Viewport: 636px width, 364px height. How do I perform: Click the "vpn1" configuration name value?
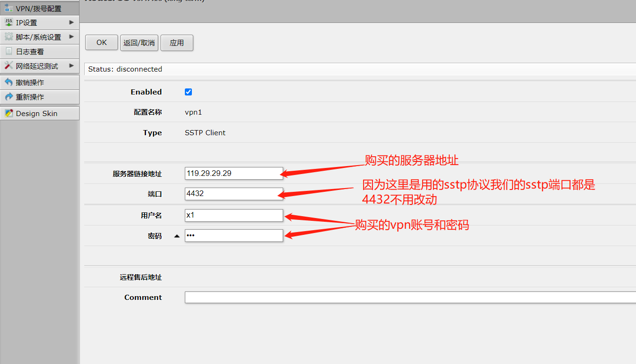(193, 112)
